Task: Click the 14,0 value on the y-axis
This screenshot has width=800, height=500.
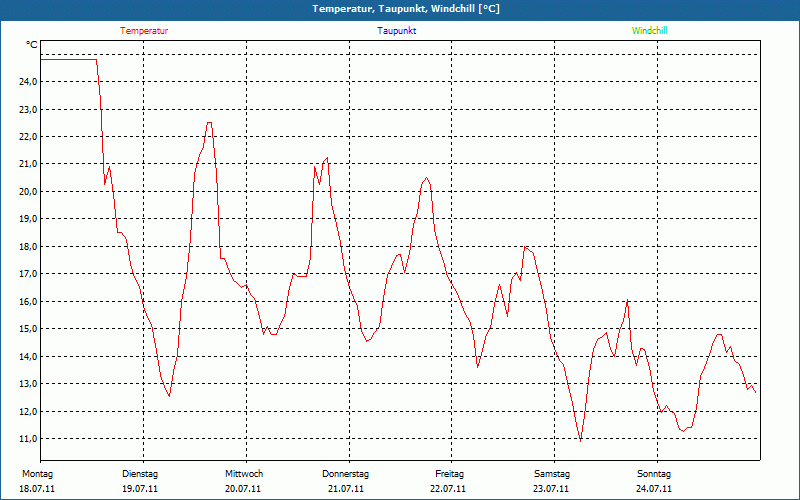Action: [x=28, y=357]
